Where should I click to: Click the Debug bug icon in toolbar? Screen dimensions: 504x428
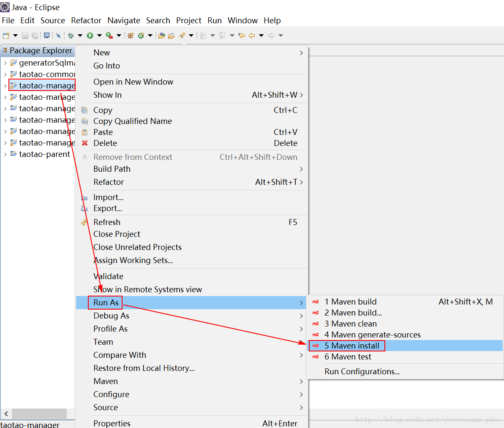[x=71, y=36]
